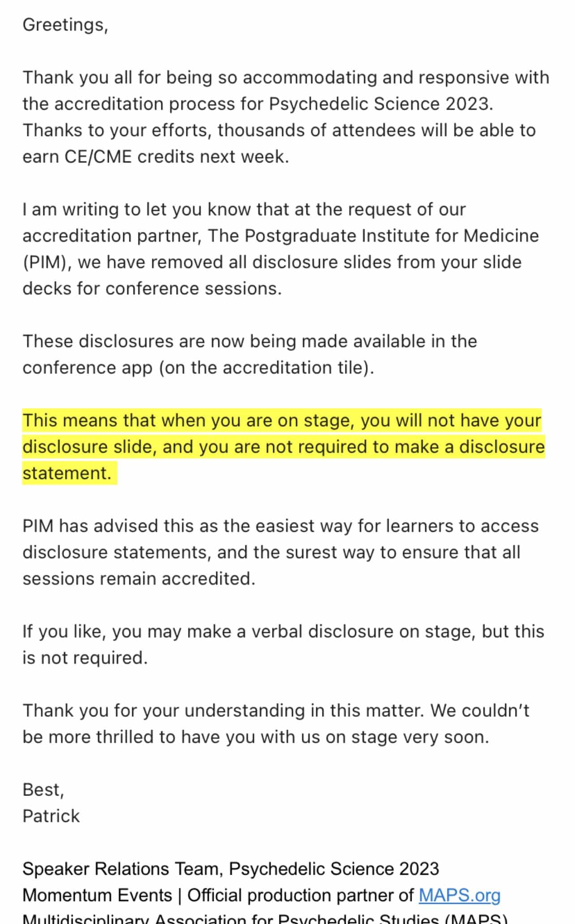Click 'Speaker Relations Team, Psychedelic Science 2023' line
The height and width of the screenshot is (924, 575).
(231, 869)
